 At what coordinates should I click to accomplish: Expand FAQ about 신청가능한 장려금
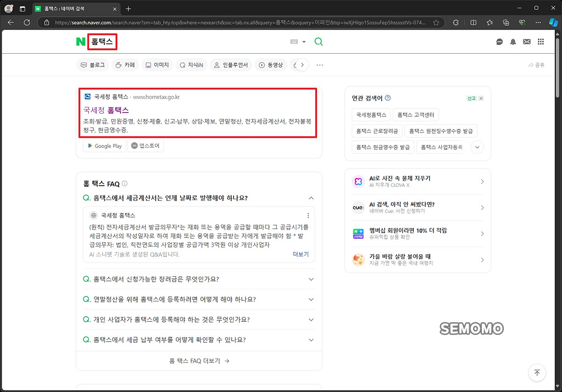199,279
